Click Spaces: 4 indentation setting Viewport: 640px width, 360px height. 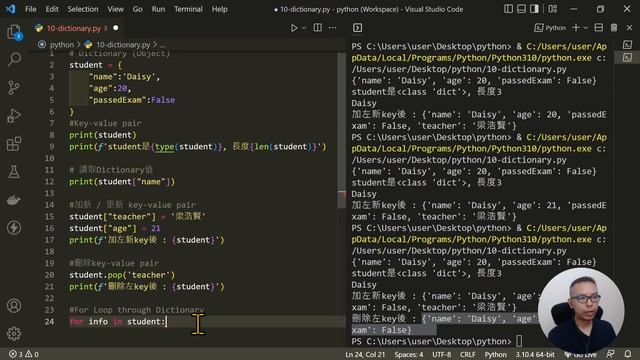[409, 354]
